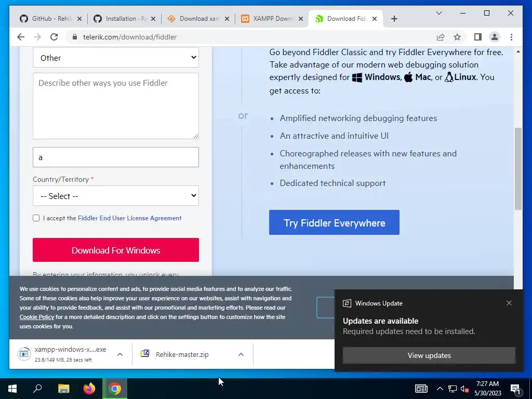Click the share this page icon
The width and height of the screenshot is (532, 399).
click(x=441, y=37)
